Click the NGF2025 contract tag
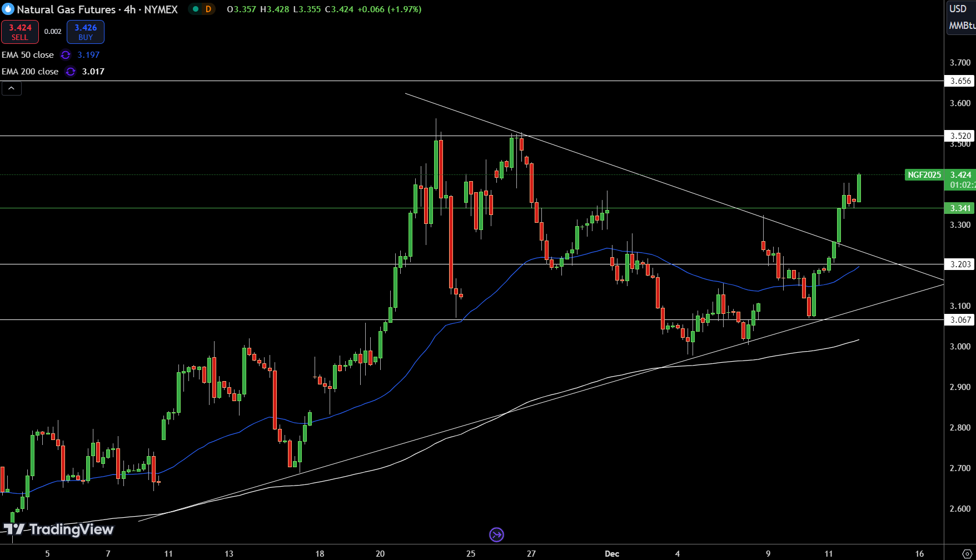The height and width of the screenshot is (560, 976). coord(924,175)
